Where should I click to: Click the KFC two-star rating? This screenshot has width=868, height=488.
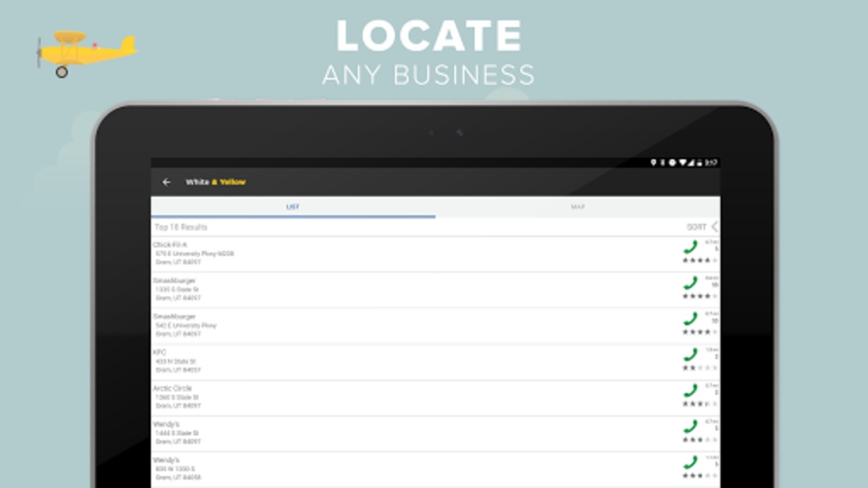pyautogui.click(x=700, y=368)
